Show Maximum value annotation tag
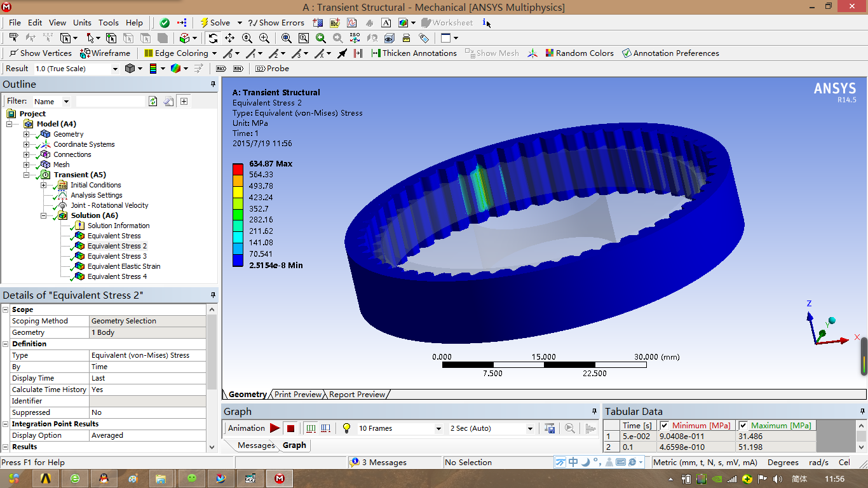Screen dimensions: 868x488 (x=221, y=69)
